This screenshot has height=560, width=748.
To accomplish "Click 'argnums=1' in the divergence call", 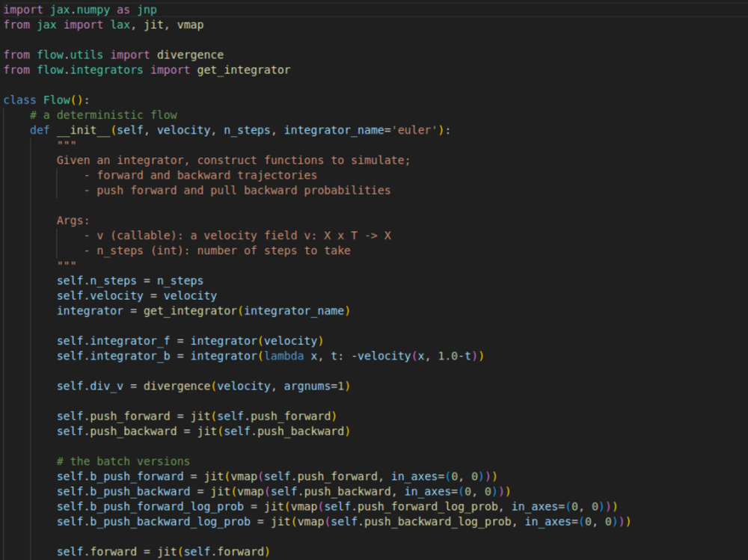I will [x=314, y=386].
